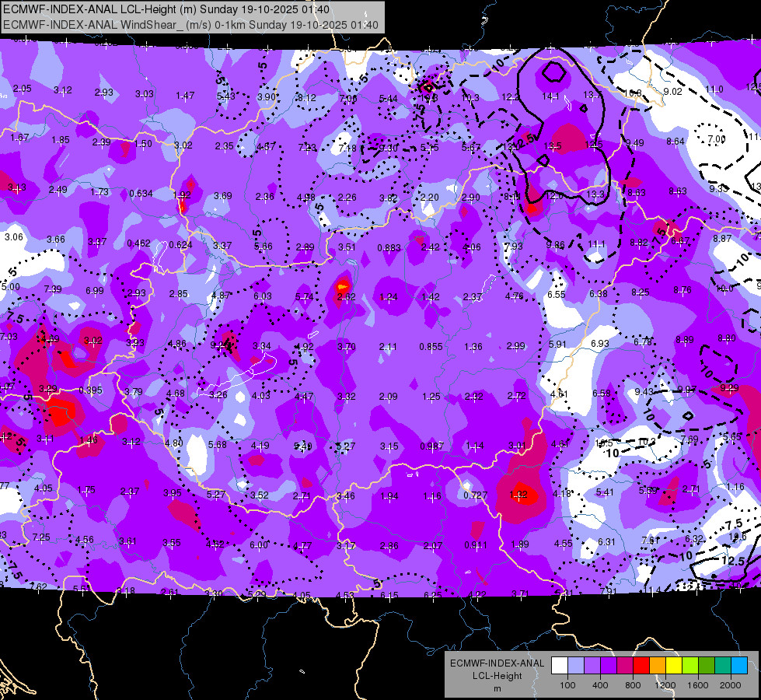Click the grid value 0.727
The image size is (761, 700).
point(475,495)
